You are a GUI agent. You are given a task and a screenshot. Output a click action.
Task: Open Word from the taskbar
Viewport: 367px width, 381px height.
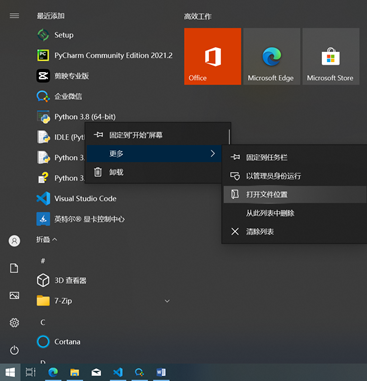pyautogui.click(x=161, y=372)
